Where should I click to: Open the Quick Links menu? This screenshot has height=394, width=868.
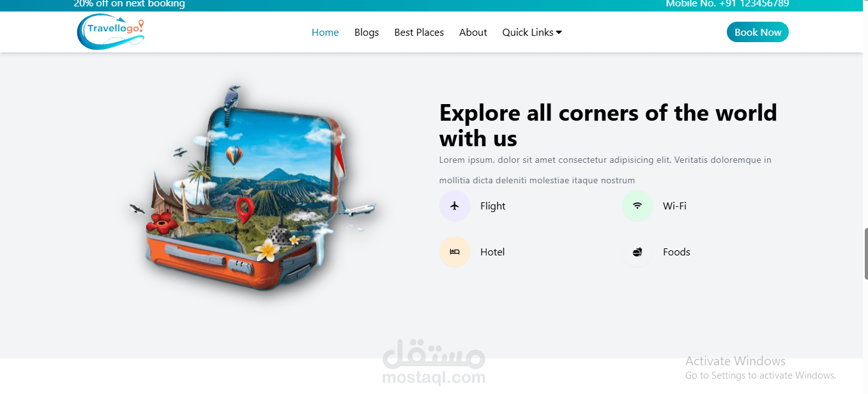[x=532, y=32]
